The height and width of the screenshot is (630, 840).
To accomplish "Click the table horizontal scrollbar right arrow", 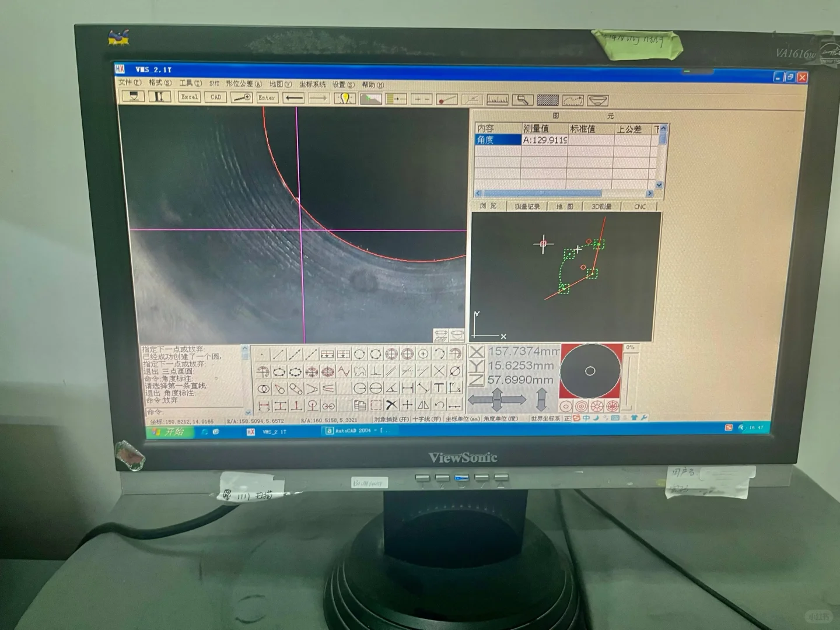I will pyautogui.click(x=649, y=193).
